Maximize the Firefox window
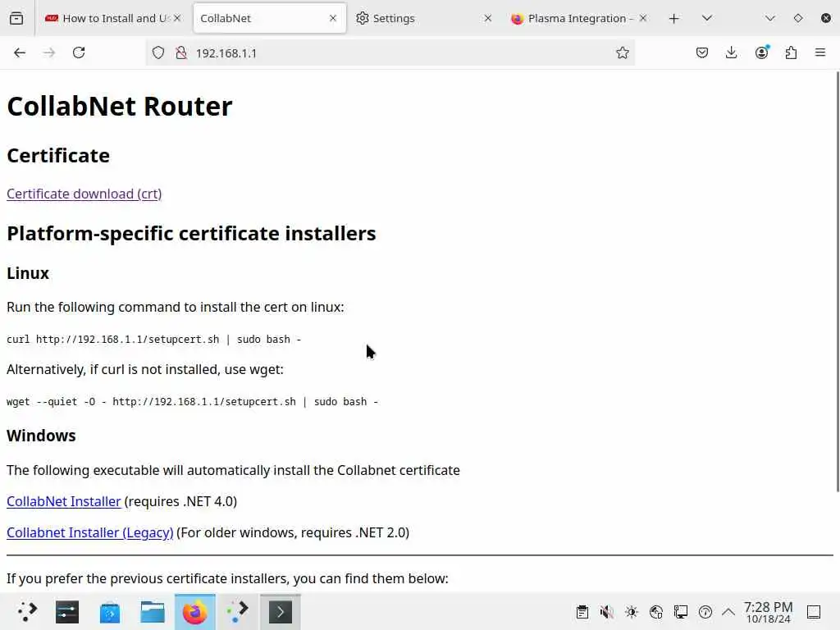 click(x=797, y=18)
